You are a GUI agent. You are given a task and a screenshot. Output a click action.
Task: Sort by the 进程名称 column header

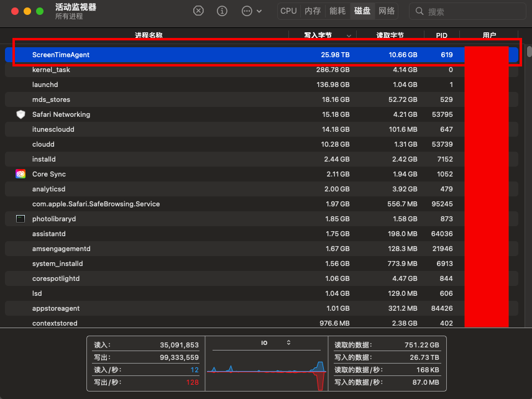(149, 35)
